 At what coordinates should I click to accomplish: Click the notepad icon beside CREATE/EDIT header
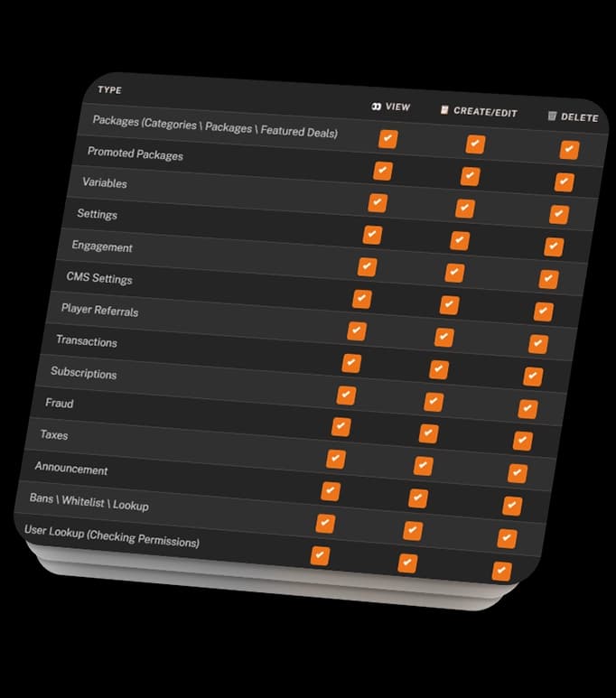[444, 109]
